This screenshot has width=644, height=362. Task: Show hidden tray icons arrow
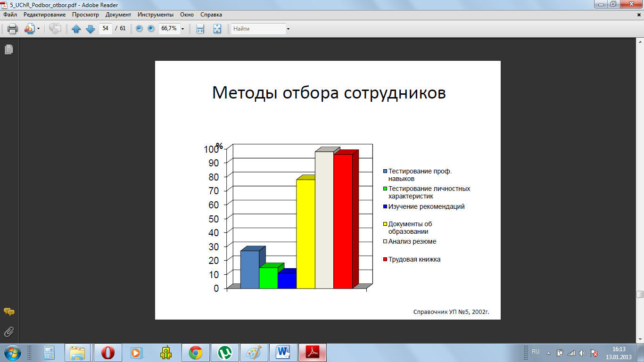pyautogui.click(x=548, y=353)
